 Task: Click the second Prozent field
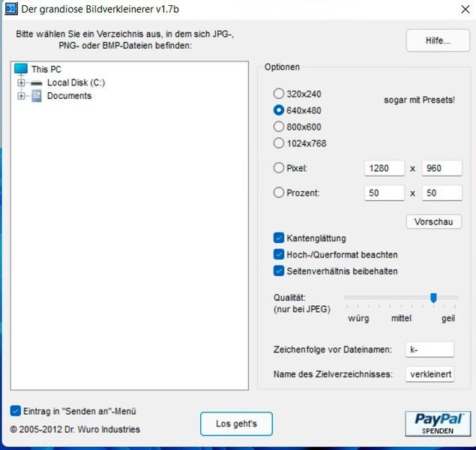click(442, 193)
